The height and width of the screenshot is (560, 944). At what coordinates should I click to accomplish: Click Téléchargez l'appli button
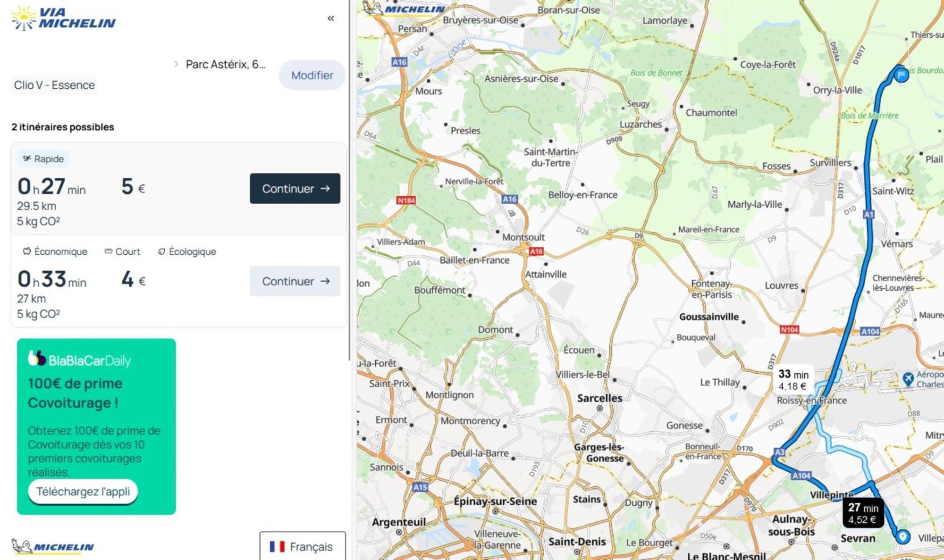point(83,492)
